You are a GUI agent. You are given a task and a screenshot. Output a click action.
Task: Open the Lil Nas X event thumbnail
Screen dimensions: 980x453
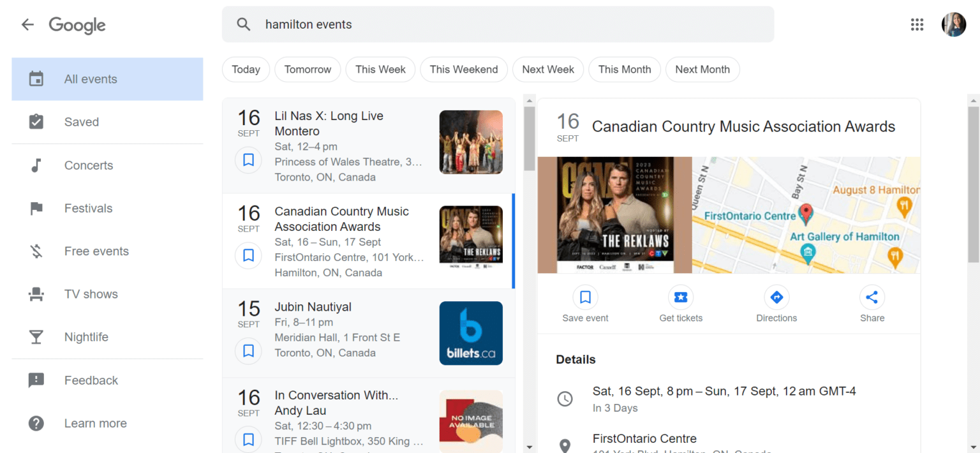click(471, 142)
